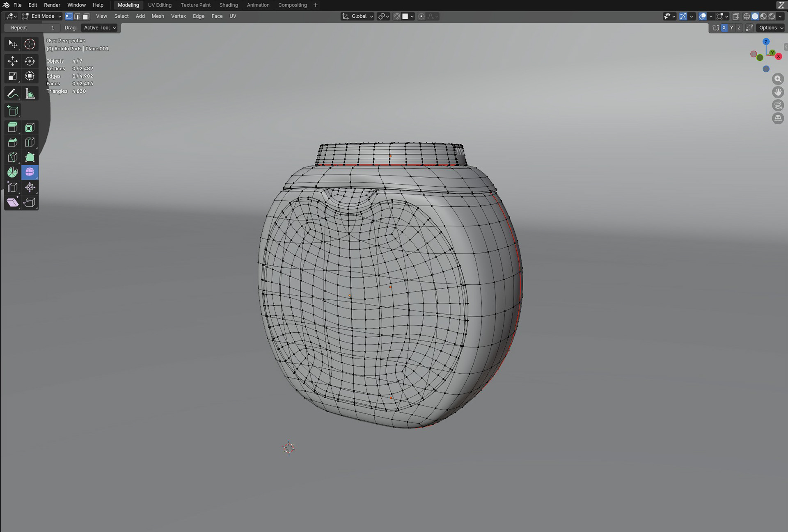
Task: Switch to the UV Editing tab
Action: coord(160,5)
